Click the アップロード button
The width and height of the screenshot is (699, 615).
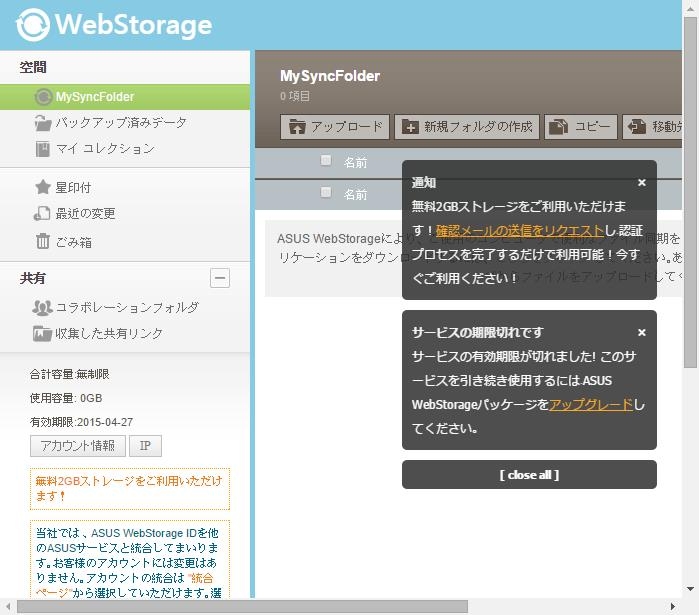335,127
